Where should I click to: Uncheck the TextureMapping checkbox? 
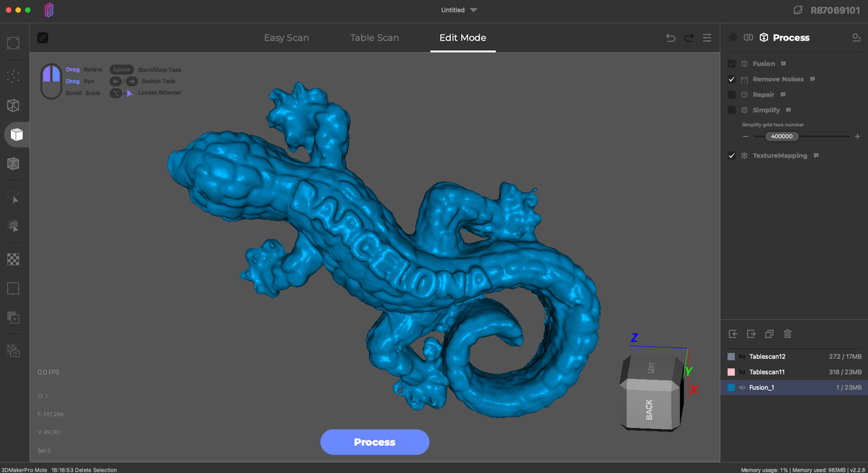pyautogui.click(x=732, y=155)
